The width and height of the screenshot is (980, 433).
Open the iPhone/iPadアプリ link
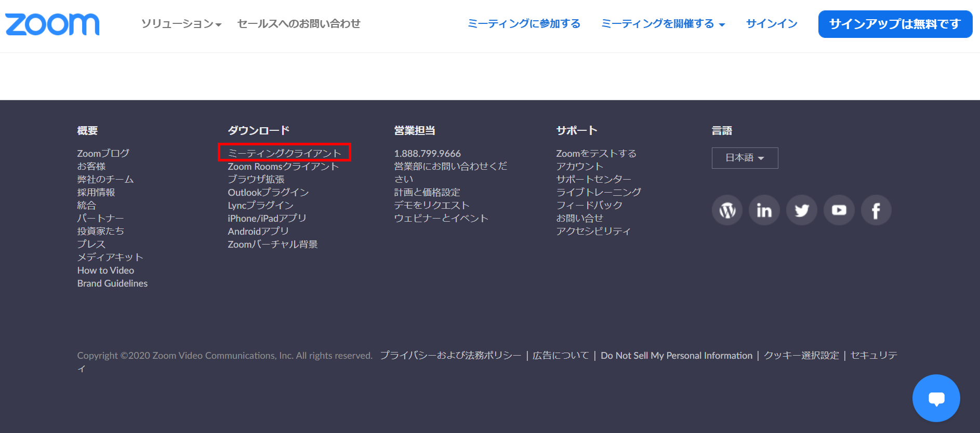pos(267,218)
